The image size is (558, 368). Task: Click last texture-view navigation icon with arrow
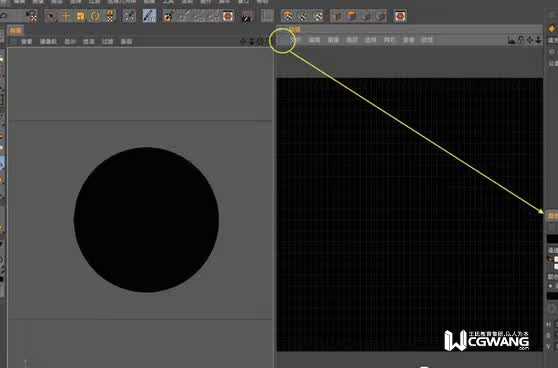point(538,40)
